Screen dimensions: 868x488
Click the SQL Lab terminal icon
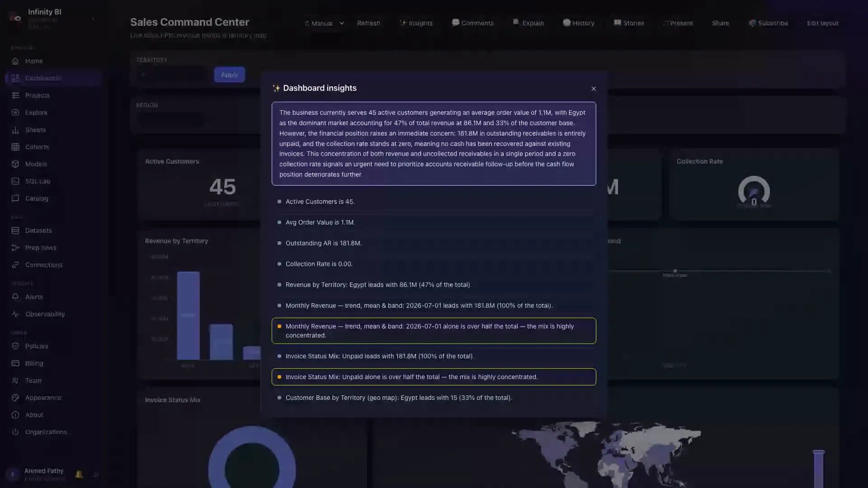click(x=15, y=181)
